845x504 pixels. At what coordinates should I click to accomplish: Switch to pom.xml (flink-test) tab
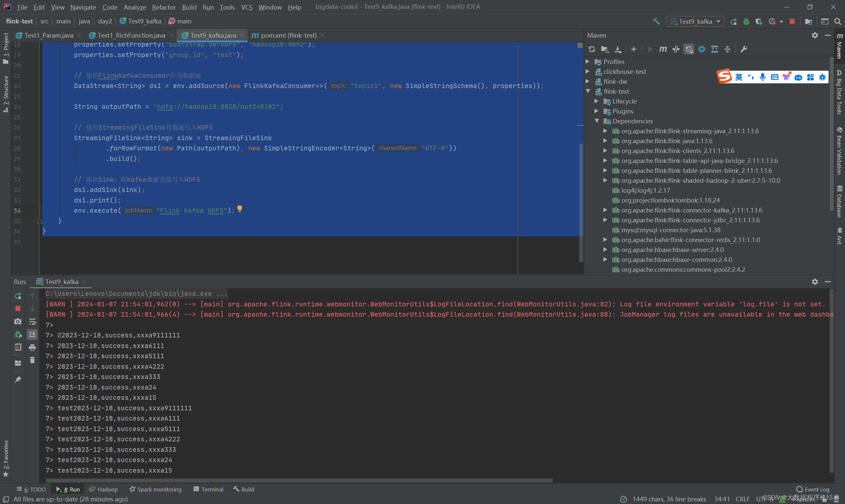pyautogui.click(x=288, y=35)
